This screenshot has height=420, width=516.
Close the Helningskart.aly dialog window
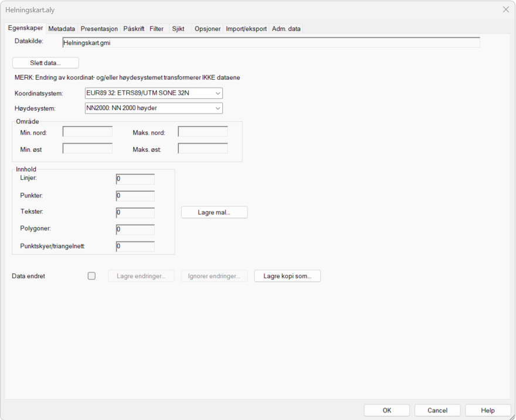tap(505, 10)
